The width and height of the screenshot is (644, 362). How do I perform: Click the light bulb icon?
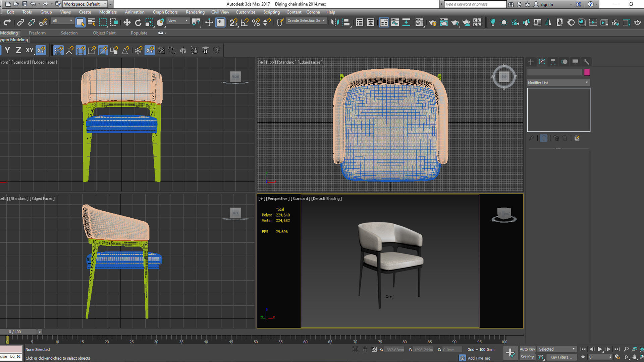pyautogui.click(x=493, y=22)
